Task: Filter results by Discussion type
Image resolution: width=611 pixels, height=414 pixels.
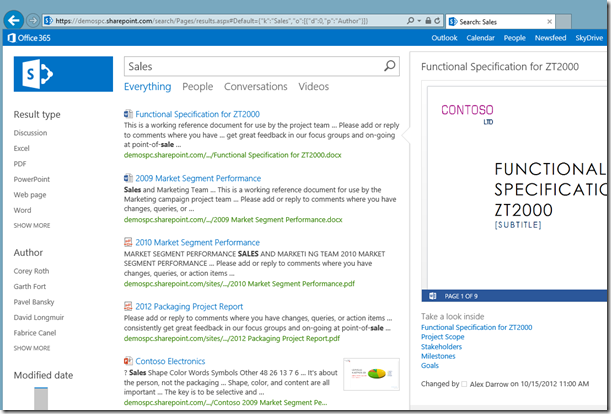Action: (x=30, y=133)
